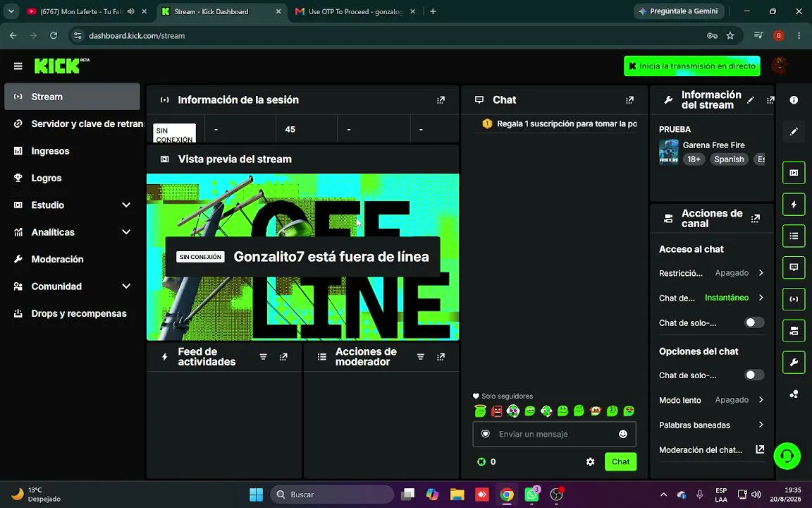Toggle channel actions icon in right rail
The image size is (812, 508).
point(794,331)
